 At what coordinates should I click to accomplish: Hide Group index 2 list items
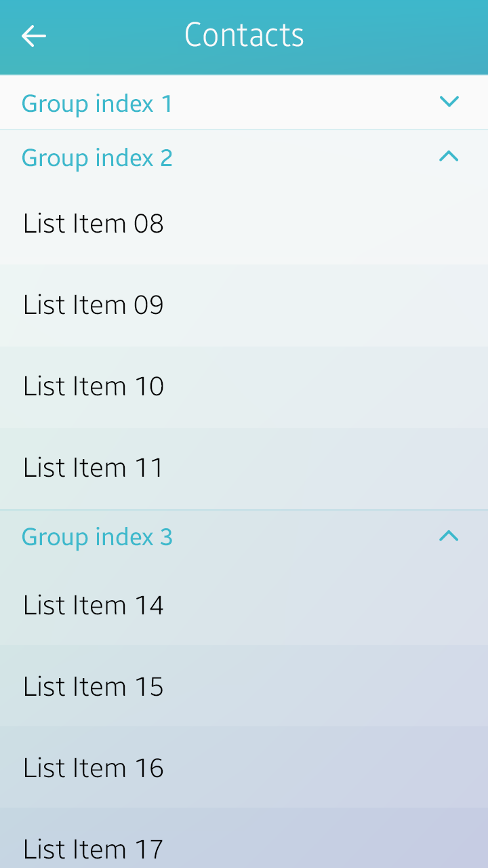pos(449,157)
